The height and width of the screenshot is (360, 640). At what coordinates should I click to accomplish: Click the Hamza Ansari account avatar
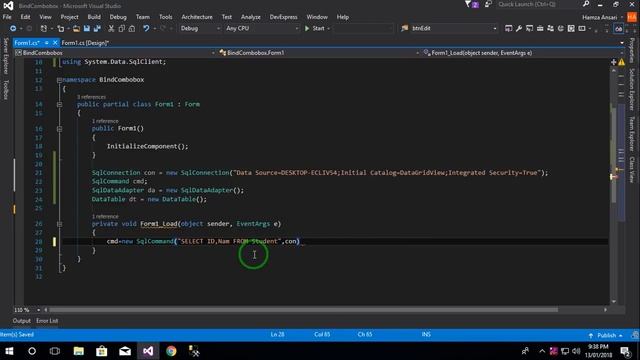coord(632,17)
